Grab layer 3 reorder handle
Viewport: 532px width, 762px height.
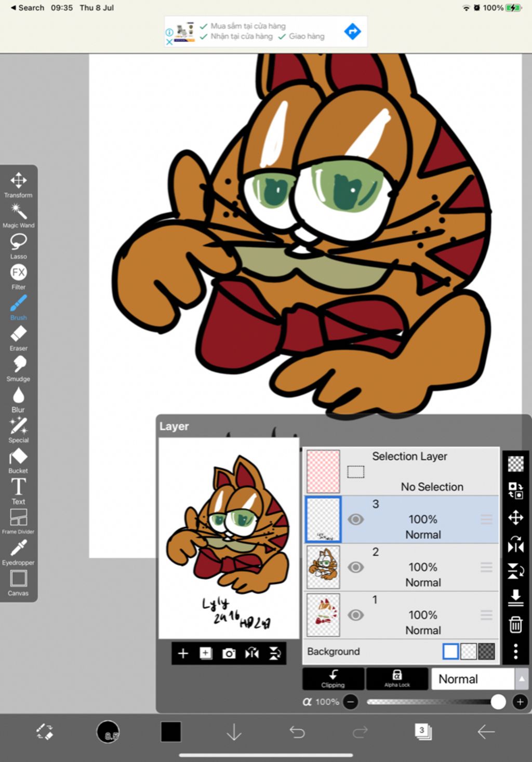(x=486, y=519)
